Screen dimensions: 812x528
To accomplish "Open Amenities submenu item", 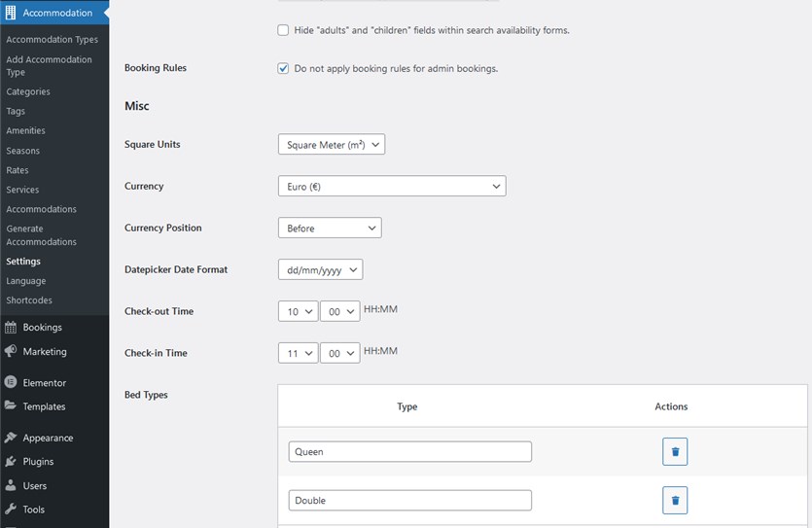I will (25, 130).
